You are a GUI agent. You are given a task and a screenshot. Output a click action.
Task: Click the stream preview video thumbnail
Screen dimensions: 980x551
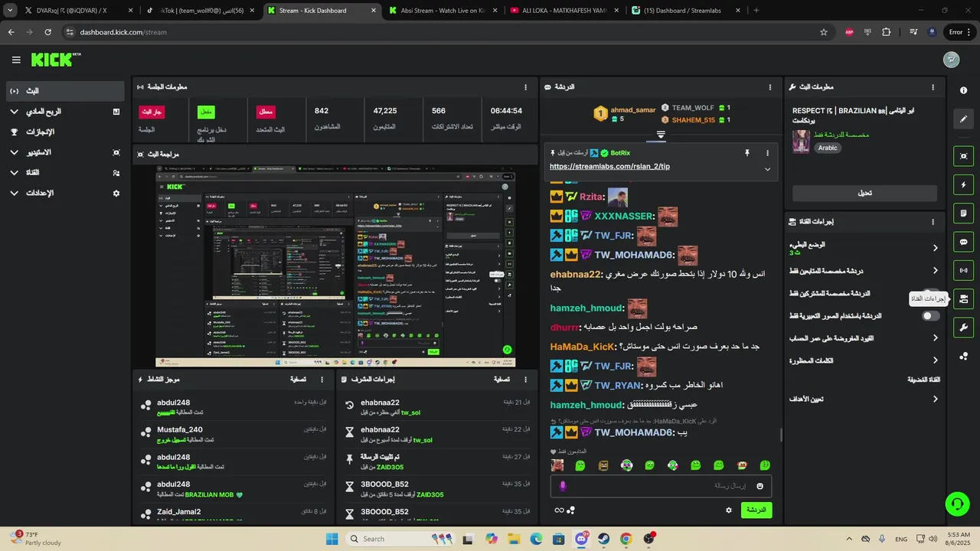tap(335, 266)
